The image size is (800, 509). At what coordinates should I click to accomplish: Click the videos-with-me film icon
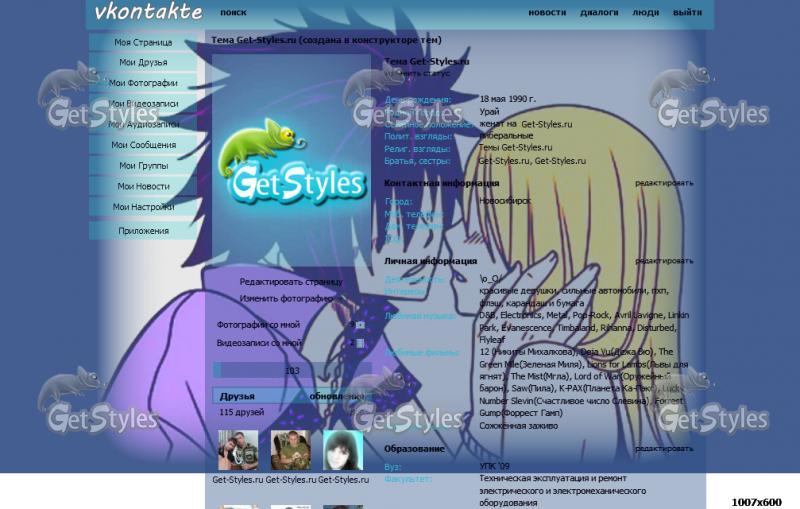[360, 343]
